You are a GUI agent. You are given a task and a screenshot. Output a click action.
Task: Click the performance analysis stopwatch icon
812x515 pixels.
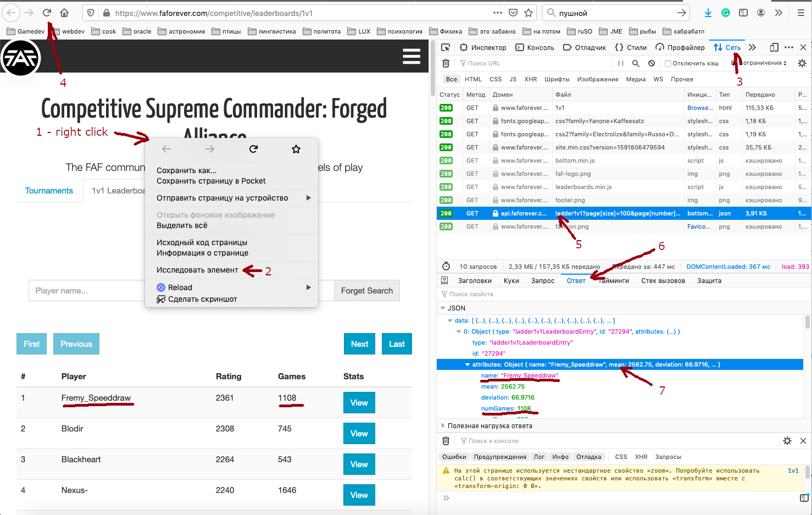coord(446,267)
